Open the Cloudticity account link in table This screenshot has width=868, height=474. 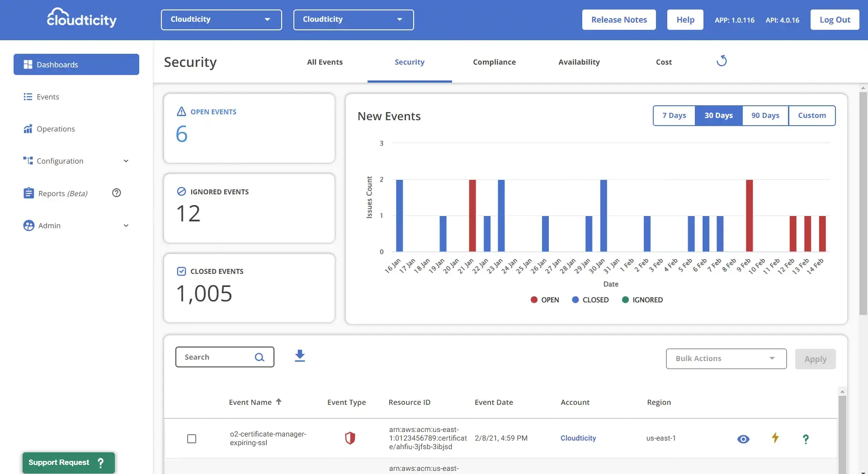click(x=578, y=438)
